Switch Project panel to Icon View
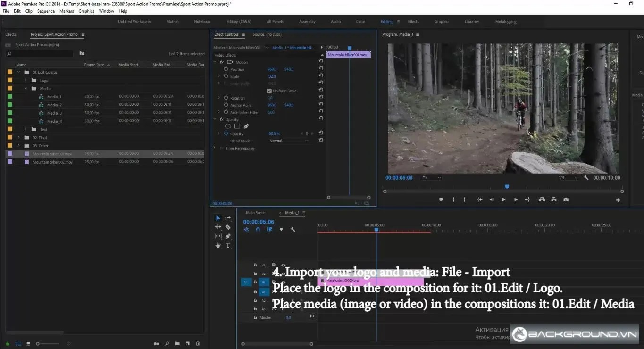Screen dimensions: 644x349 28,343
